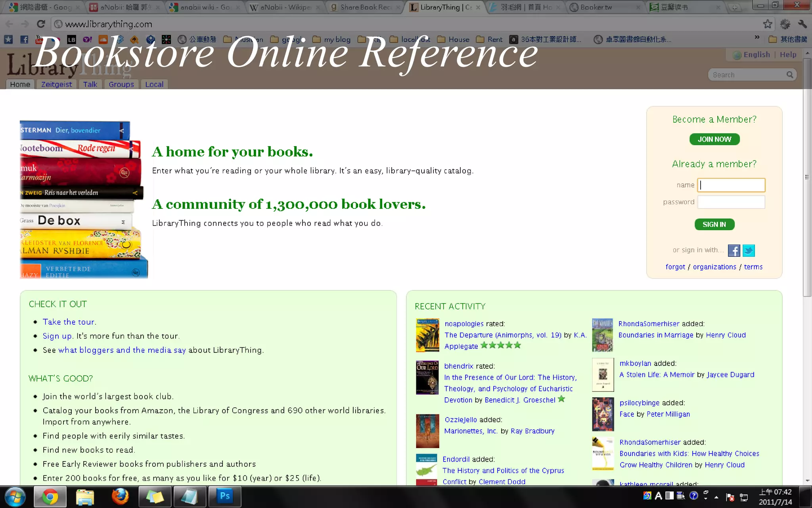Open the Musician bookmarks folder
The height and width of the screenshot is (508, 812).
(243, 39)
